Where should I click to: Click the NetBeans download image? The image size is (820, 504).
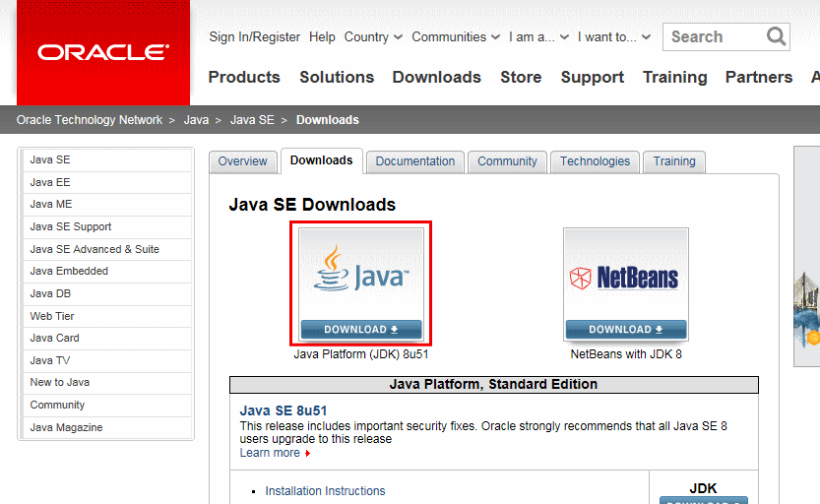(625, 283)
